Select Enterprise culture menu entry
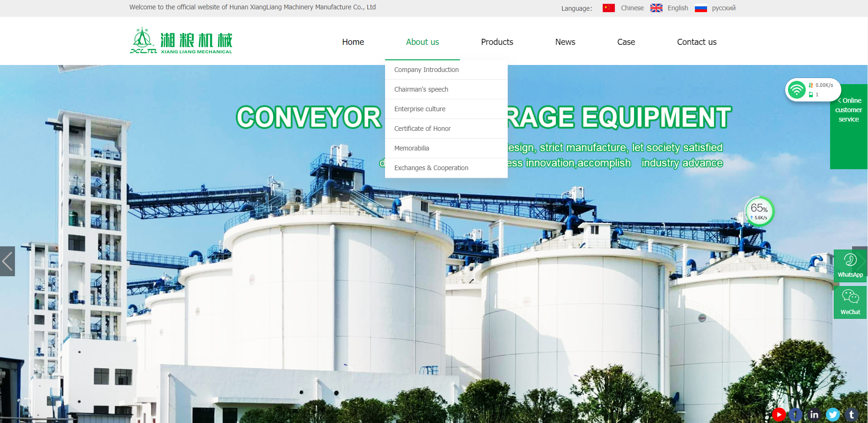The width and height of the screenshot is (868, 423). 446,109
